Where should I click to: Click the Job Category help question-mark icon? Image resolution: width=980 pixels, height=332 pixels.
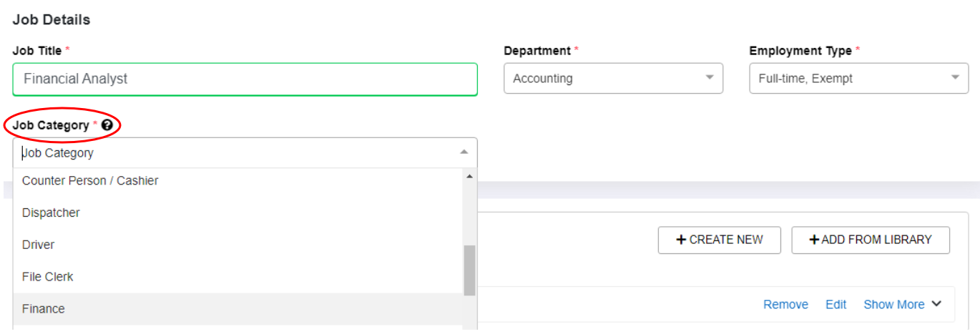(107, 125)
